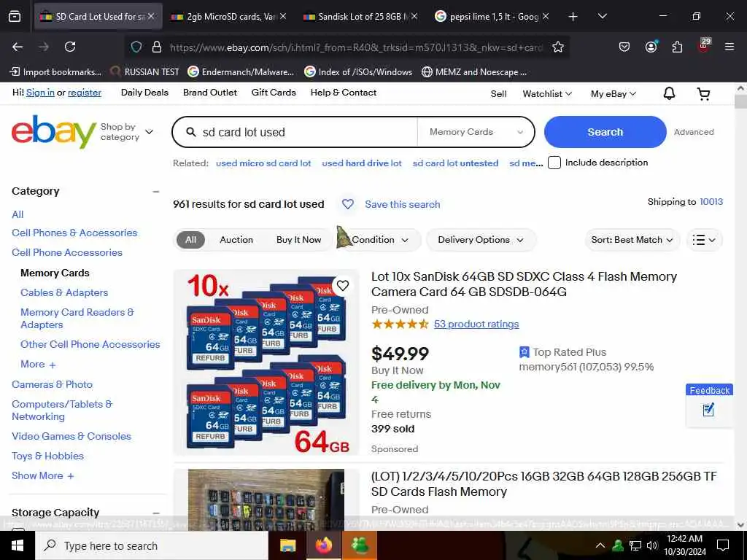Click the blue Search button

click(605, 132)
